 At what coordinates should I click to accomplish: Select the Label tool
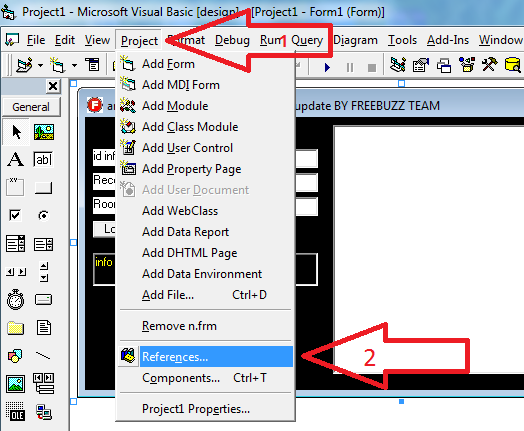click(16, 159)
